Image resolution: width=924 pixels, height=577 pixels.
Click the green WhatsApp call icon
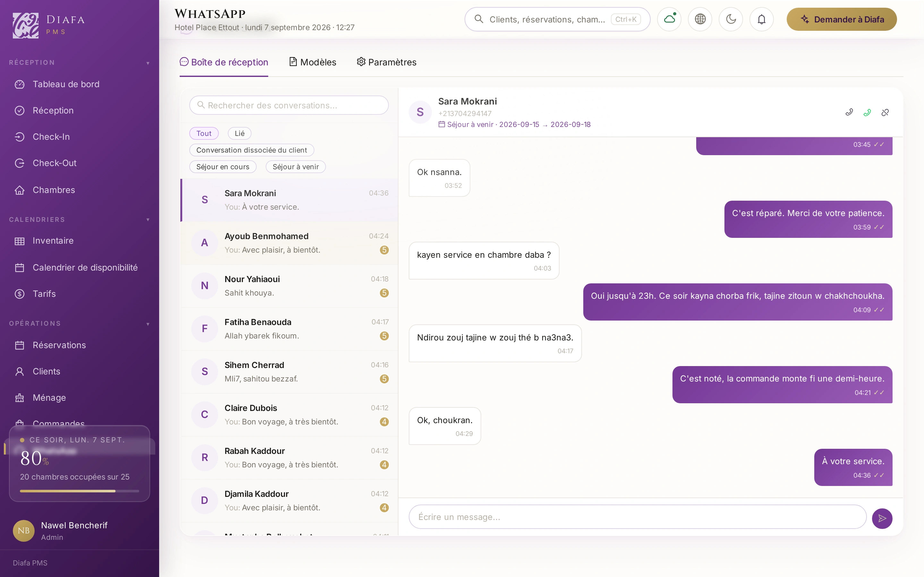coord(867,112)
